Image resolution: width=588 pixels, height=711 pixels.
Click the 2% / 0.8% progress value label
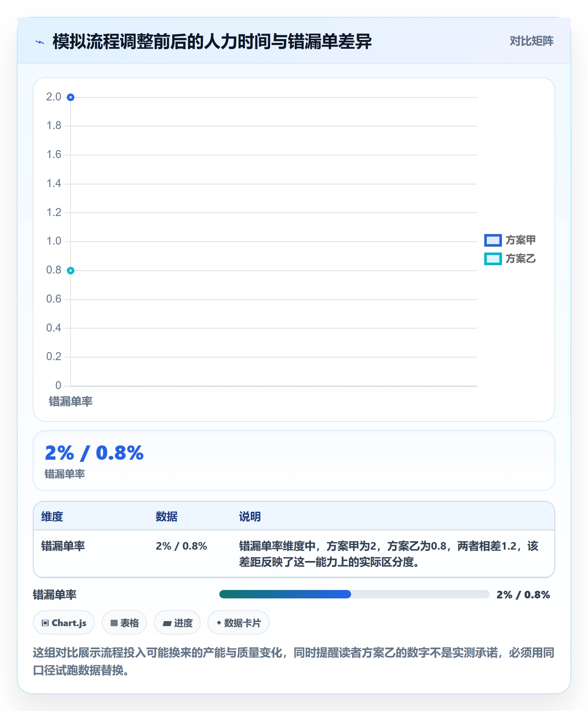coord(523,595)
